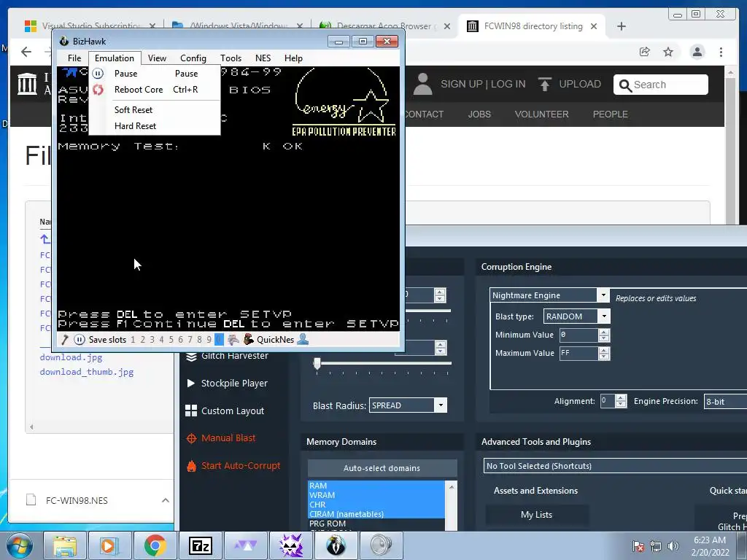
Task: Select save slot 9 in BizHawk
Action: coord(209,340)
